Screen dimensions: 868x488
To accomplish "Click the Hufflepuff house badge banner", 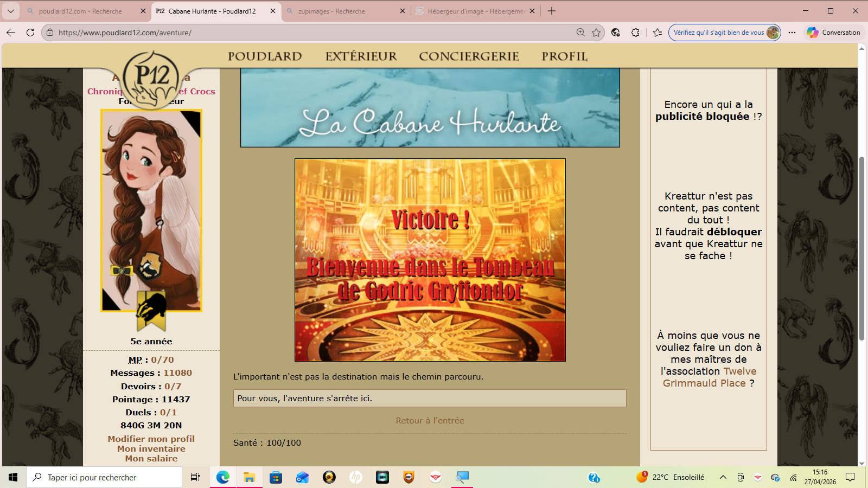I will (x=151, y=311).
